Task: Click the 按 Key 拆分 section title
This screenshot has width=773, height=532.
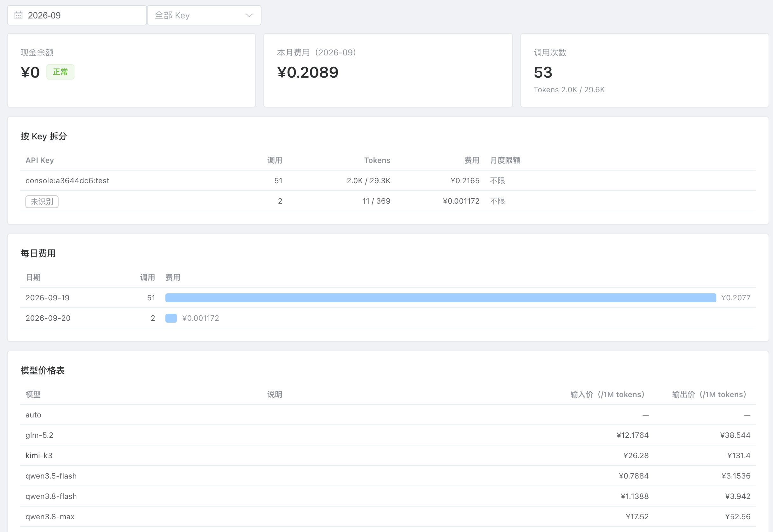Action: click(44, 136)
